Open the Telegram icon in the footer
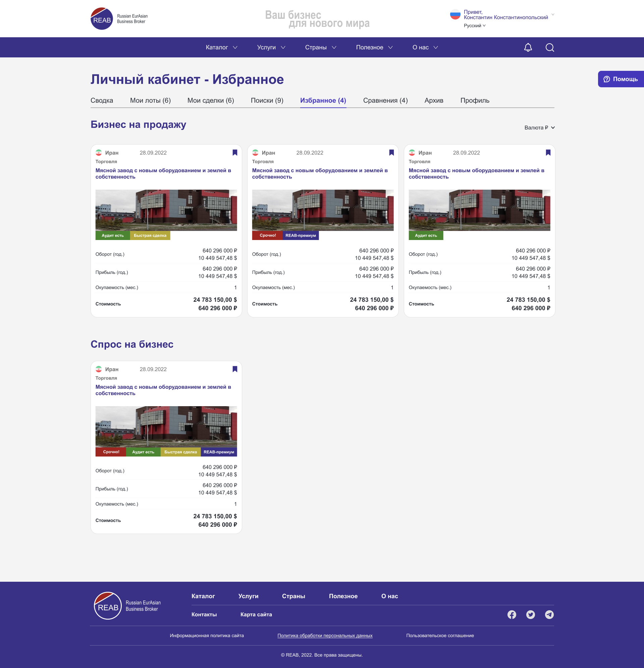Viewport: 644px width, 668px height. pyautogui.click(x=549, y=615)
